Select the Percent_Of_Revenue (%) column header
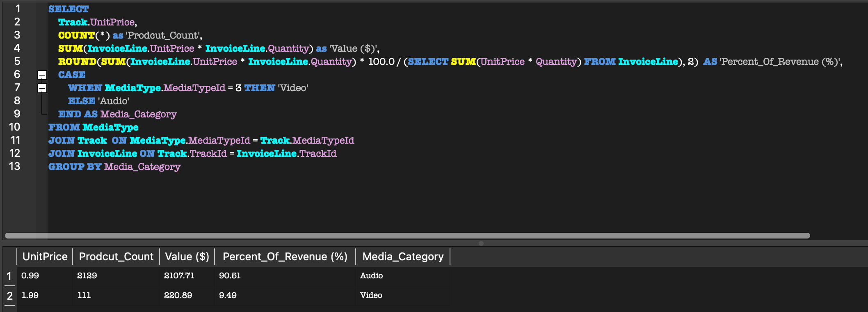 (285, 257)
